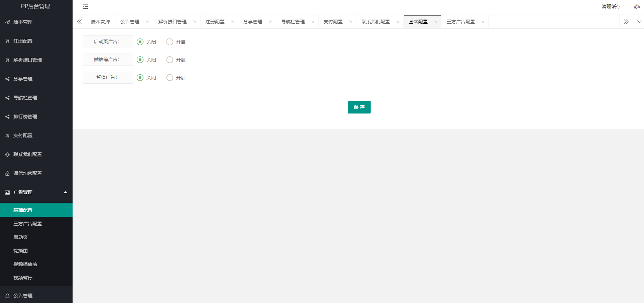644x303 pixels.
Task: Close the 注册配置 tab
Action: pyautogui.click(x=233, y=22)
